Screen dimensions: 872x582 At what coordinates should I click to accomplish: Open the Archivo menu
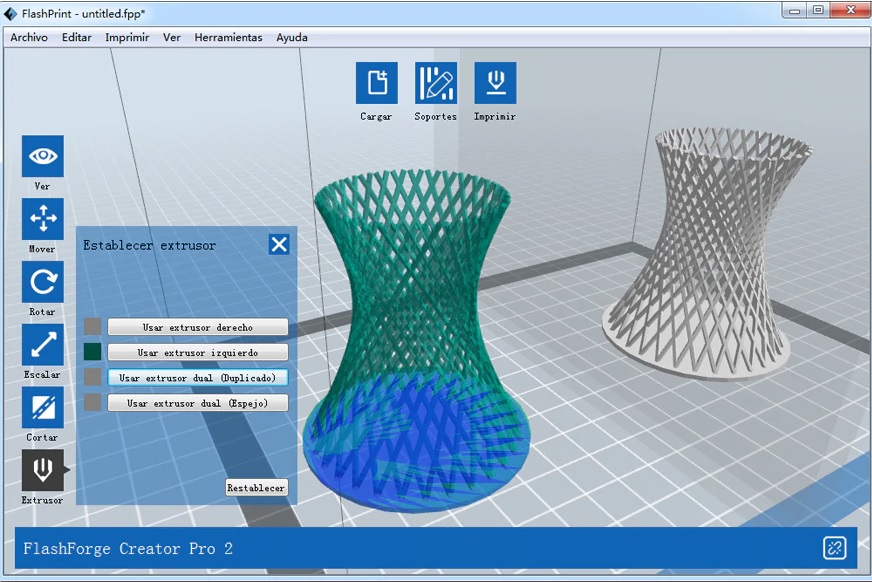pos(29,37)
